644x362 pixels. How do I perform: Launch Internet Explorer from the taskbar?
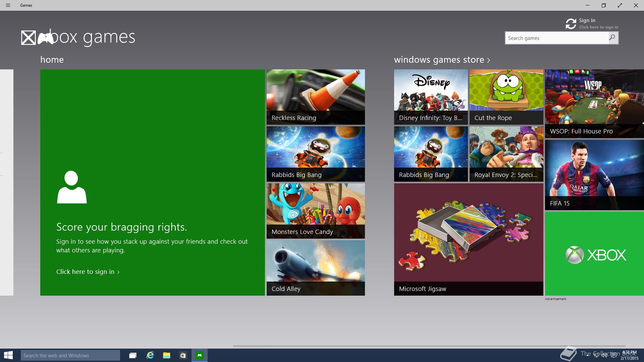pos(150,355)
